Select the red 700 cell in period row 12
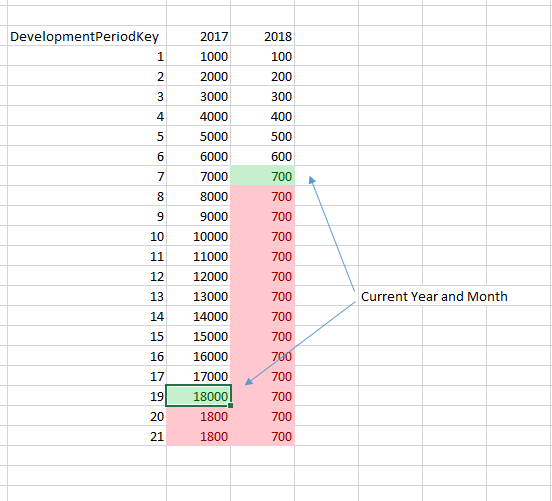 click(263, 276)
